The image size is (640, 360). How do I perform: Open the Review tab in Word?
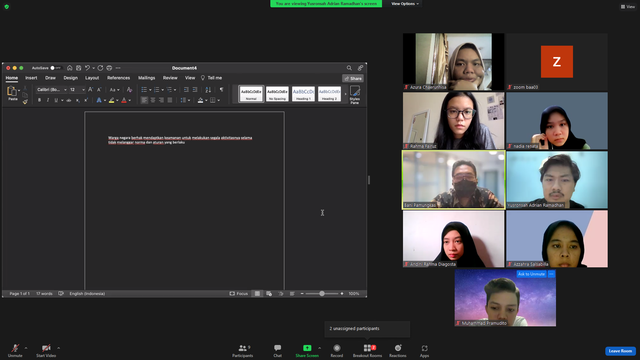170,78
